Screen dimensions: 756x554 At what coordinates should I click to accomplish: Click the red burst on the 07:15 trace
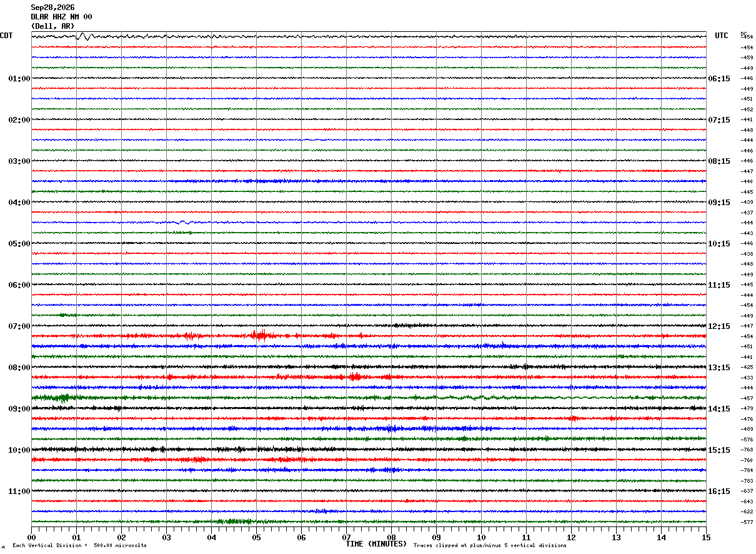(x=259, y=336)
